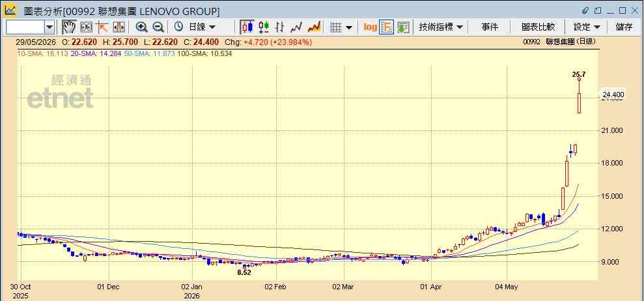Expand the grid options dropdown arrow
This screenshot has height=301, width=644.
click(x=348, y=27)
